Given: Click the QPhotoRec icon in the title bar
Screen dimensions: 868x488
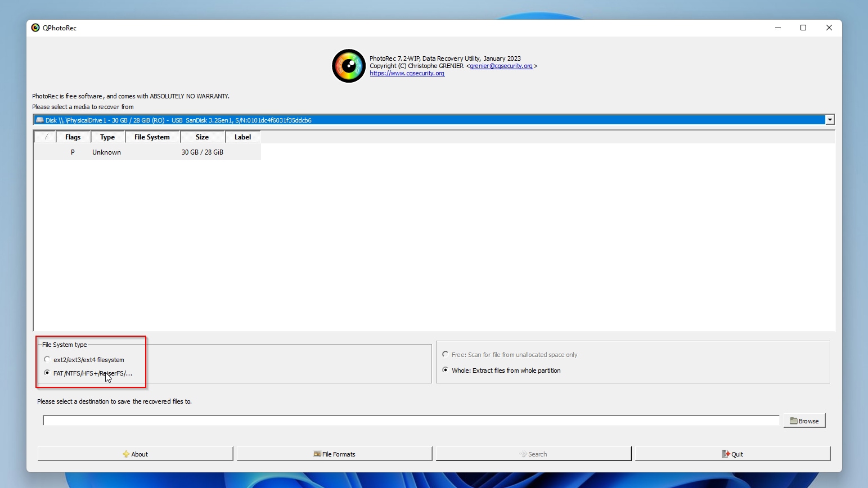Looking at the screenshot, I should tap(35, 27).
